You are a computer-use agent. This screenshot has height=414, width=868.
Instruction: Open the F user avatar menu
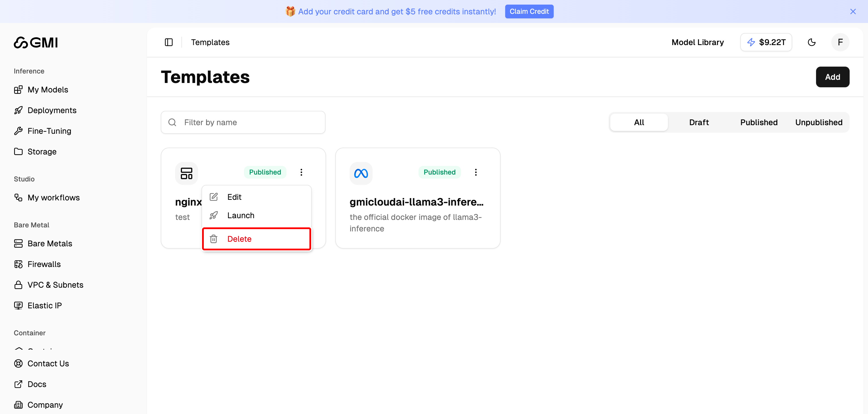[x=840, y=42]
